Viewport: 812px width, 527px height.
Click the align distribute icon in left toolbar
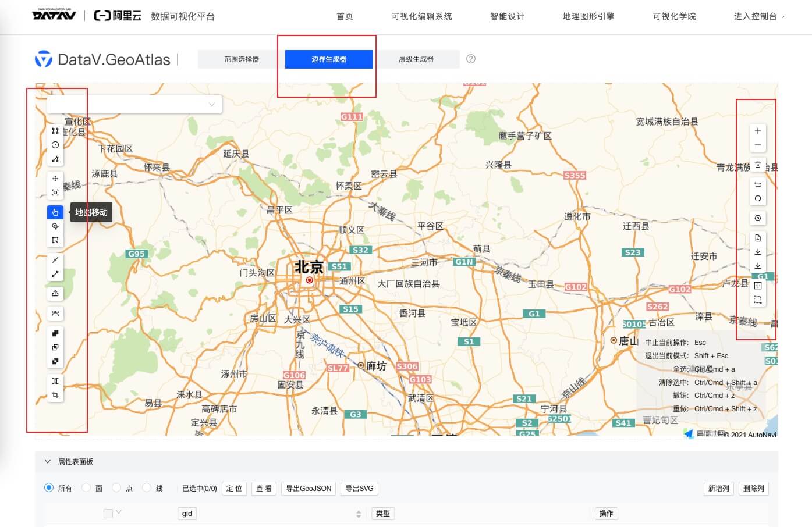55,381
